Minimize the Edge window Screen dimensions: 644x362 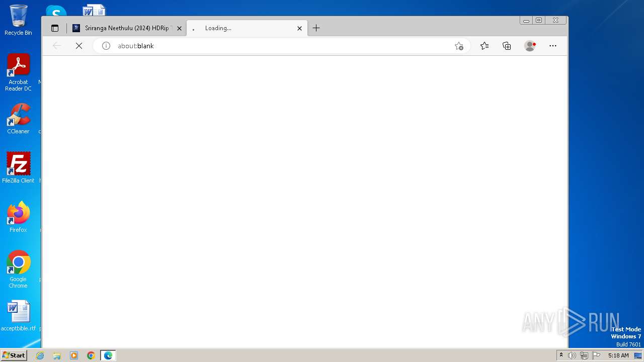(x=526, y=21)
